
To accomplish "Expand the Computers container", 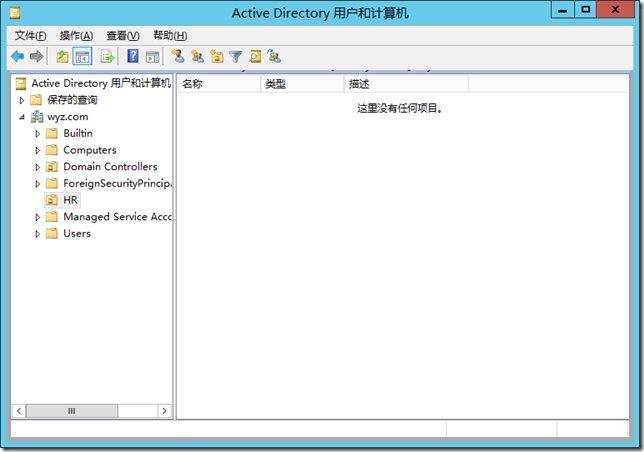I will (x=37, y=151).
